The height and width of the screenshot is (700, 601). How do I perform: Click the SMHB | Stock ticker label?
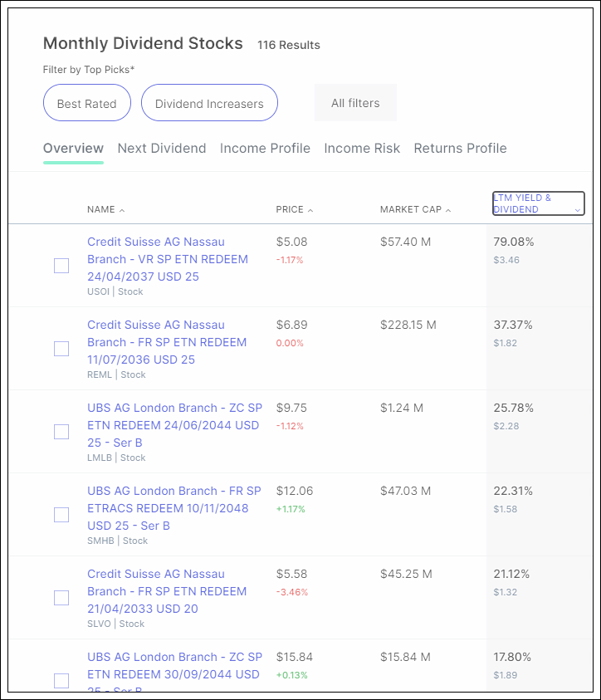click(117, 541)
